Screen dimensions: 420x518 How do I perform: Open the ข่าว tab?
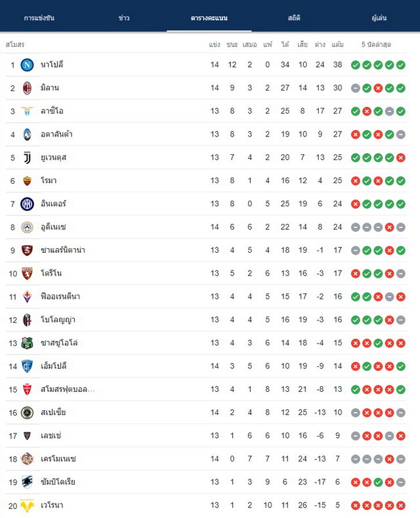[x=124, y=18]
